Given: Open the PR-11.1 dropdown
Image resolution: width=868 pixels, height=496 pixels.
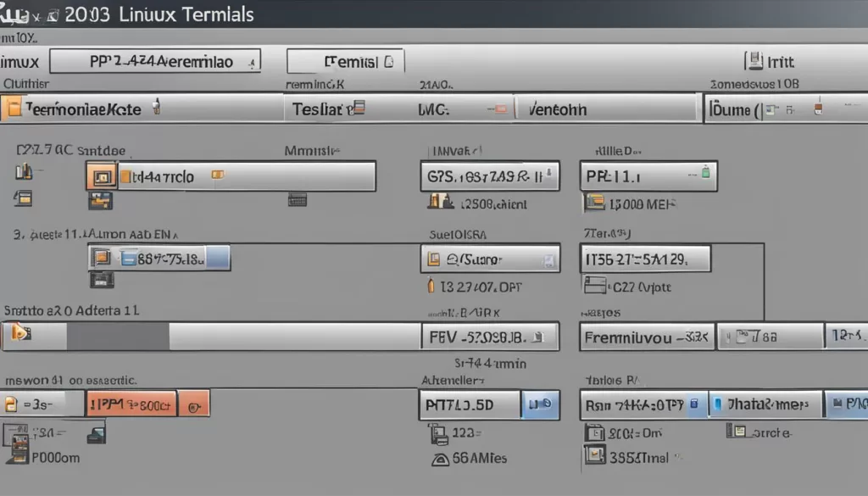Looking at the screenshot, I should [x=648, y=176].
